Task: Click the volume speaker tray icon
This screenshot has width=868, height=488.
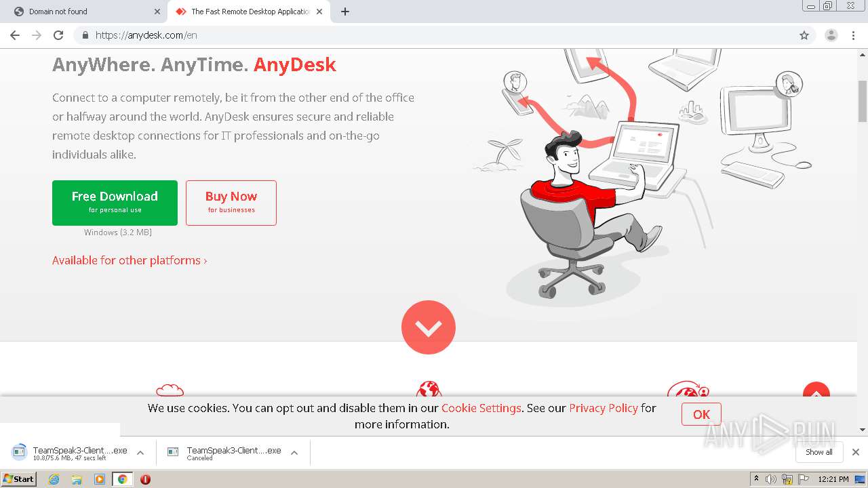Action: click(x=771, y=479)
